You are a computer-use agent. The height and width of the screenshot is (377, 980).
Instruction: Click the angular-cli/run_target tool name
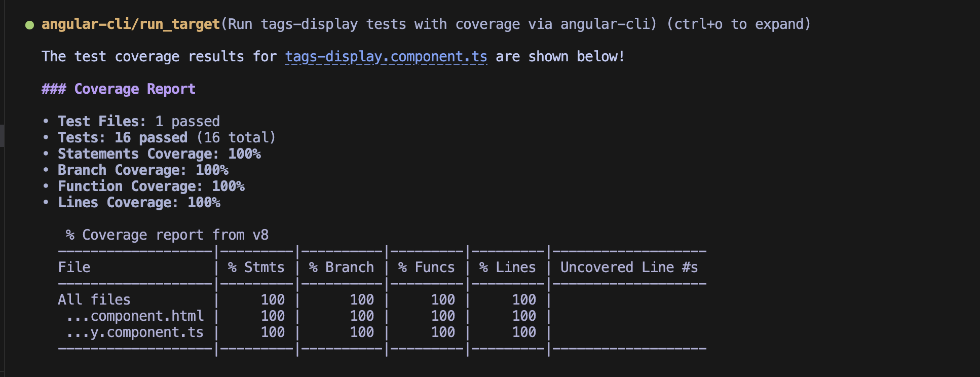point(131,24)
